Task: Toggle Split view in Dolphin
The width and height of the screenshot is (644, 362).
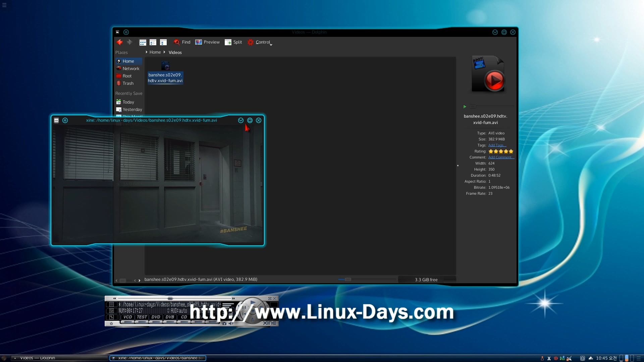Action: pos(233,42)
